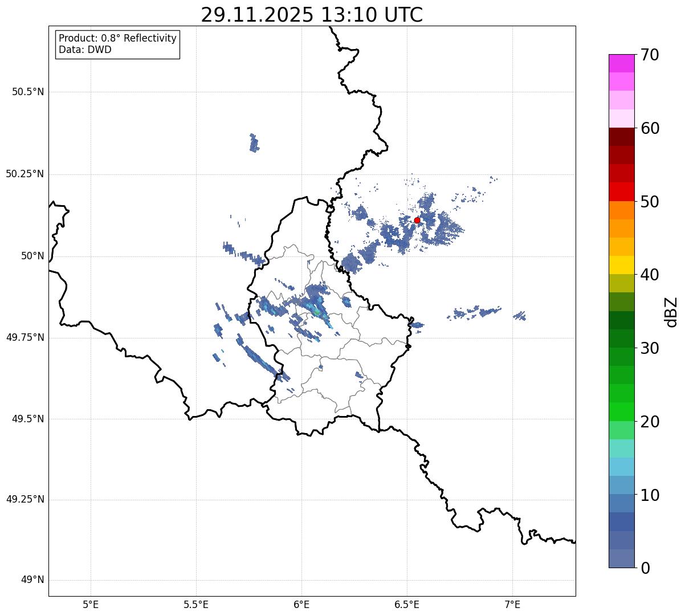Click the 49°N latitude label
Image resolution: width=685 pixels, height=616 pixels.
[x=32, y=580]
